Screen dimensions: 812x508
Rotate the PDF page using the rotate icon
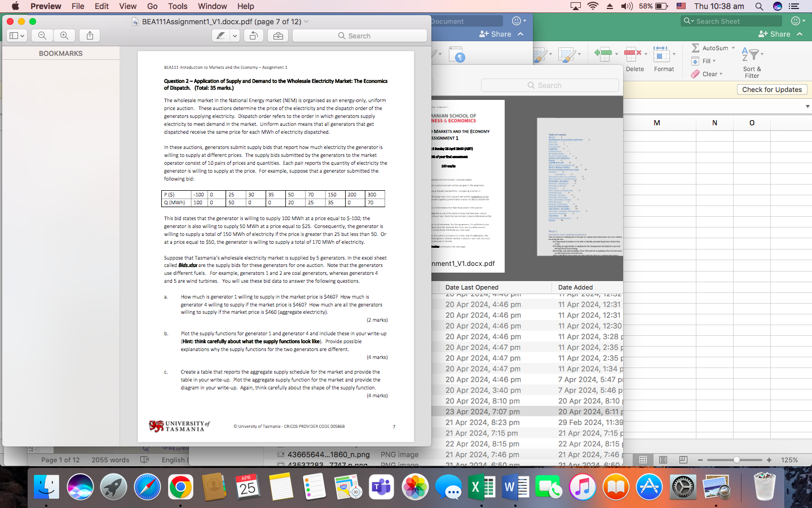253,35
